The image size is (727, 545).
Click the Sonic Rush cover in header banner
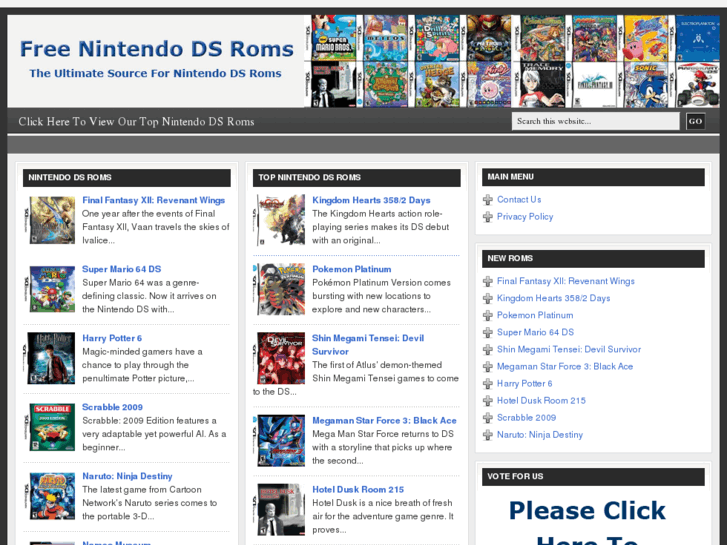pos(645,85)
